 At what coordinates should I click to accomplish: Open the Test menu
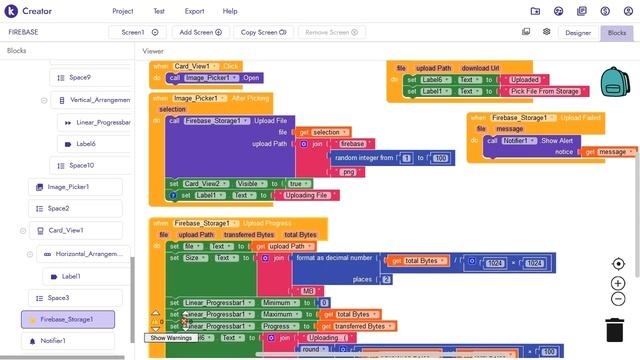(x=159, y=11)
